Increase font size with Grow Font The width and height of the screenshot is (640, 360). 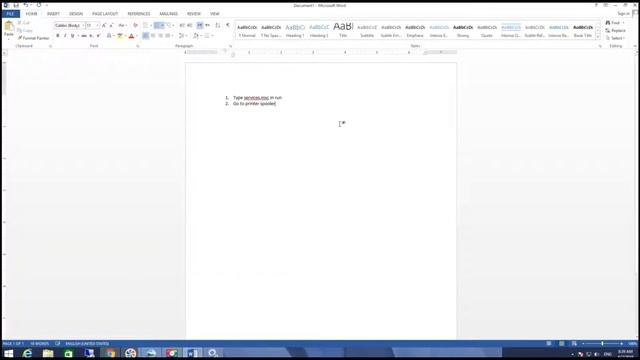point(104,25)
